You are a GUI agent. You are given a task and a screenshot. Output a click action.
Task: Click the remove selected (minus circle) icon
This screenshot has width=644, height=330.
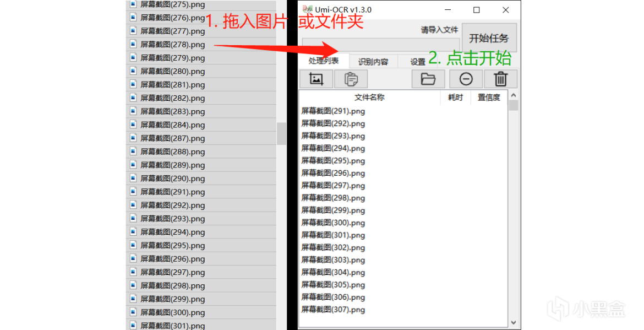[466, 79]
